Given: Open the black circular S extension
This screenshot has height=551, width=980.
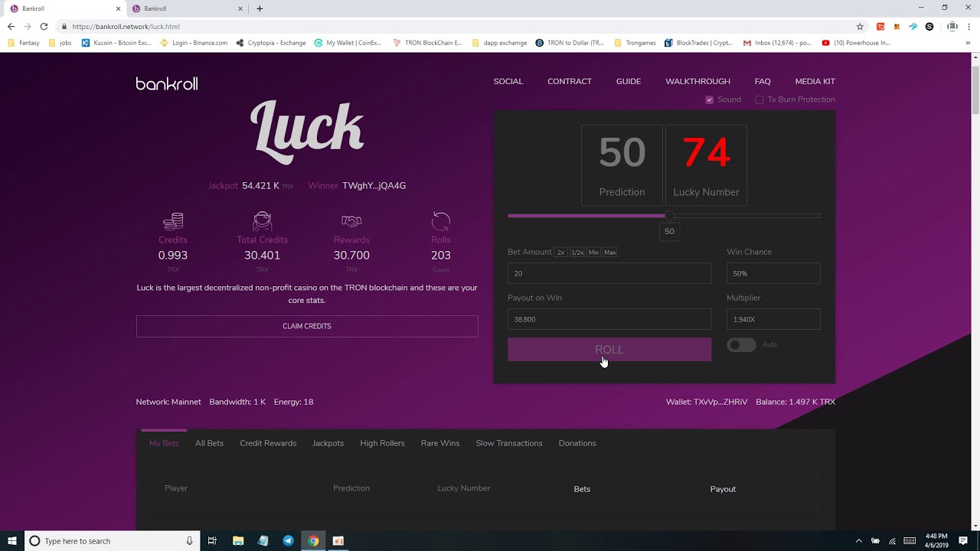Looking at the screenshot, I should point(929,26).
